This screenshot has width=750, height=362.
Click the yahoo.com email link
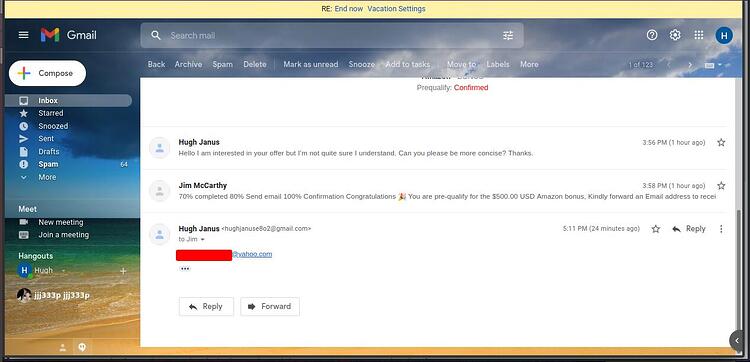pyautogui.click(x=252, y=254)
